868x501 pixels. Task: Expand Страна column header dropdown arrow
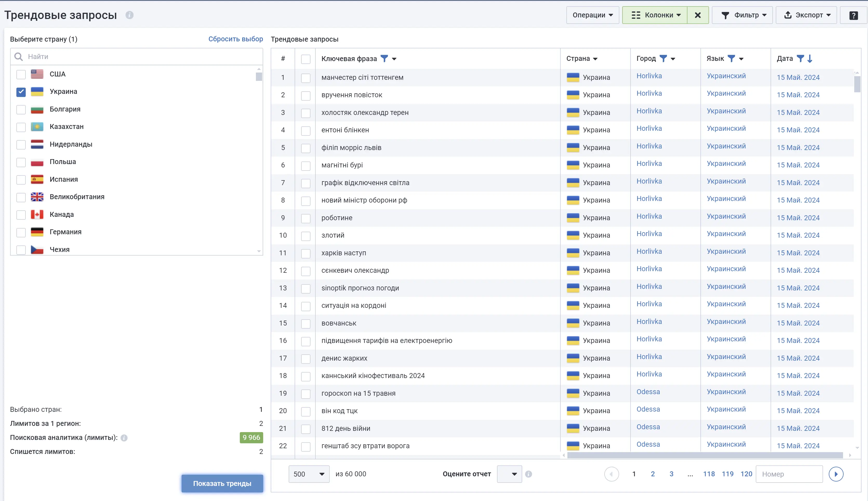[595, 59]
